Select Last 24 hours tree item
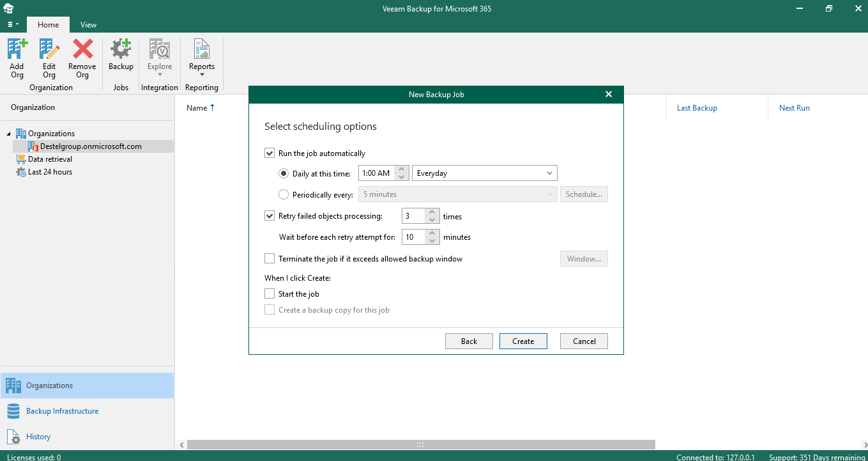868x461 pixels. [x=50, y=172]
